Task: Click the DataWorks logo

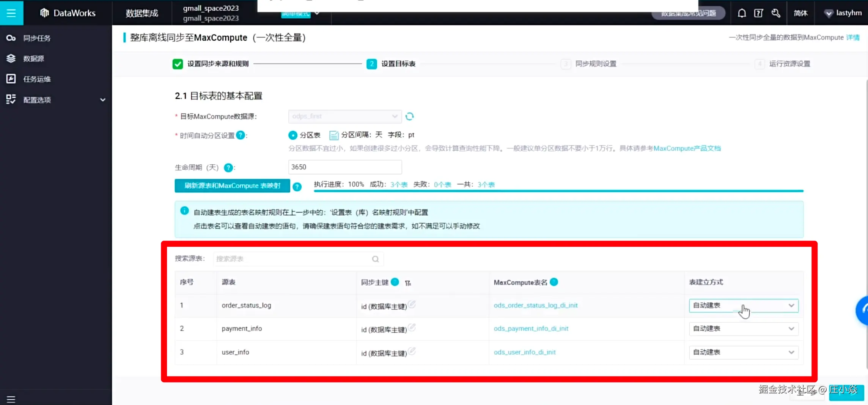Action: click(68, 13)
